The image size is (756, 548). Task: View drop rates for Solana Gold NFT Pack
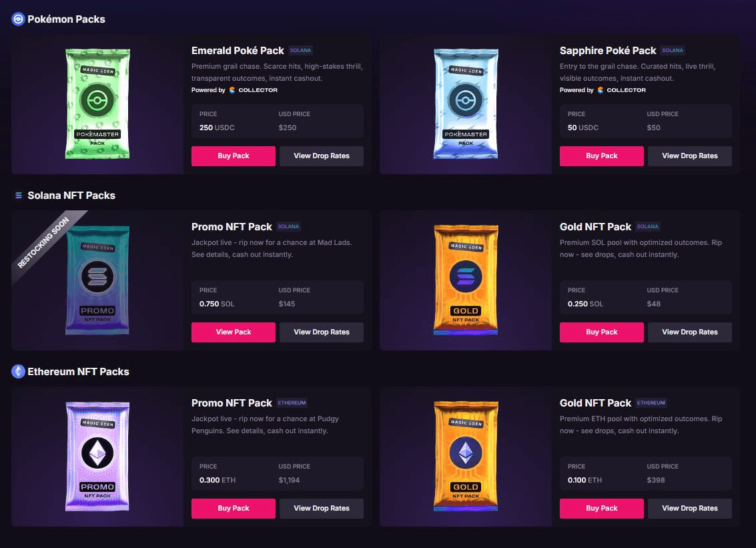[689, 332]
